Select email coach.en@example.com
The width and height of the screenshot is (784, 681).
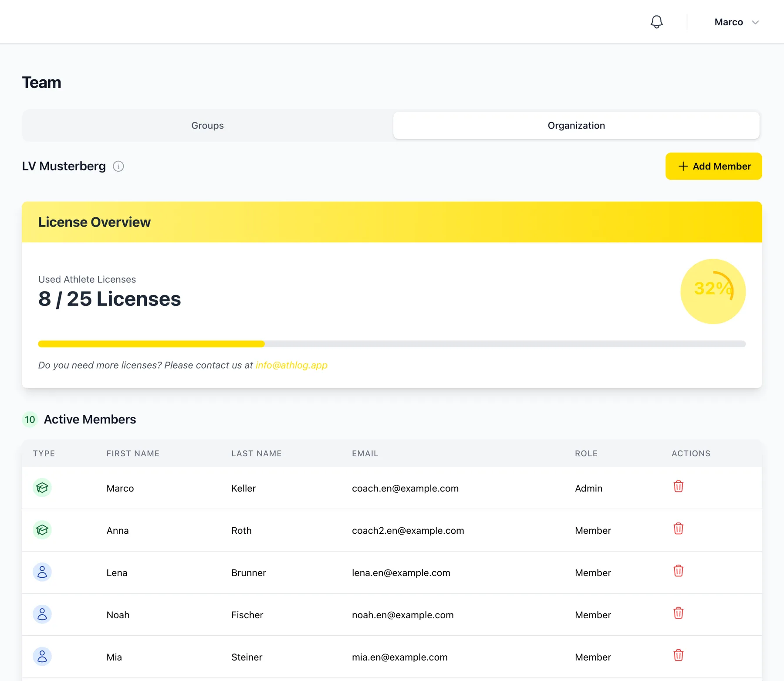click(405, 488)
